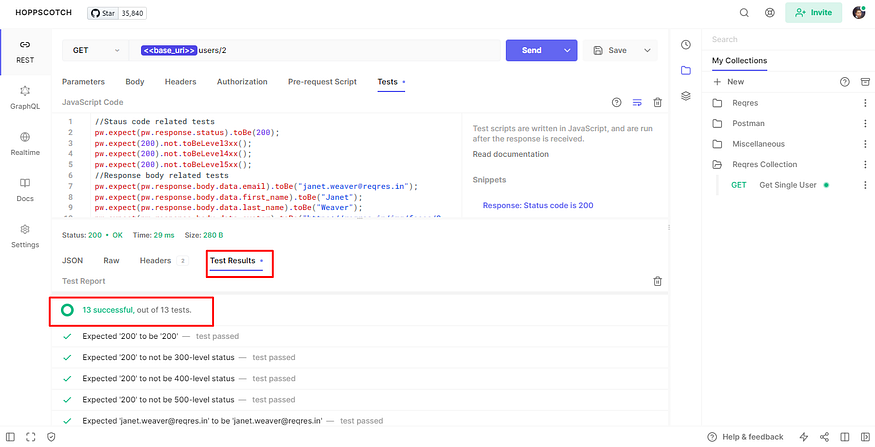Click the Test Report trash icon
Viewport: 875px width, 447px height.
click(x=658, y=281)
